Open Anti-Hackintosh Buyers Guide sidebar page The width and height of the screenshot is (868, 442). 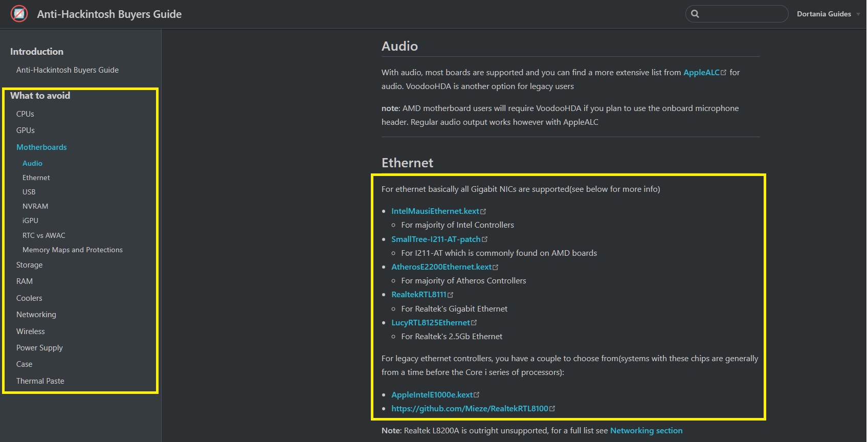click(68, 70)
